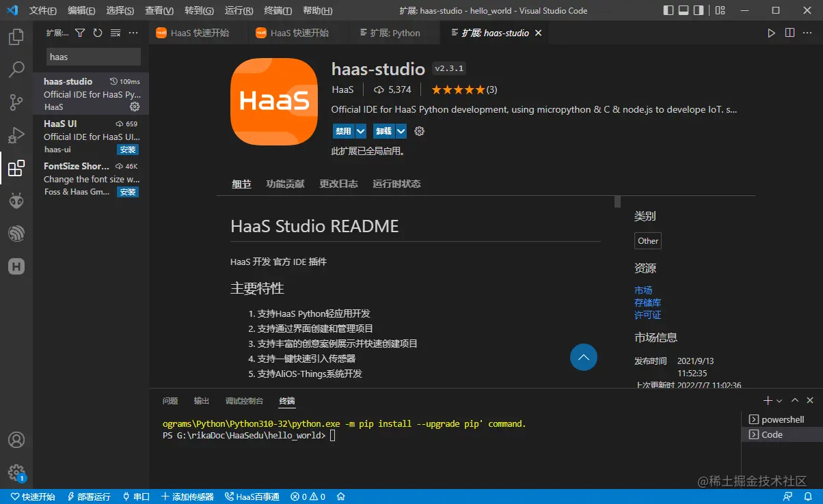Open the Terminal menu (终端)
Image resolution: width=823 pixels, height=504 pixels.
click(x=278, y=11)
